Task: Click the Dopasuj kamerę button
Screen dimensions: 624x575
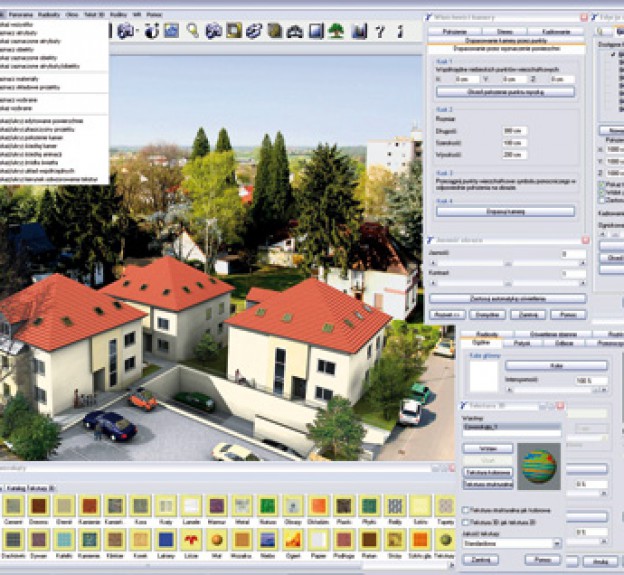Action: coord(505,211)
